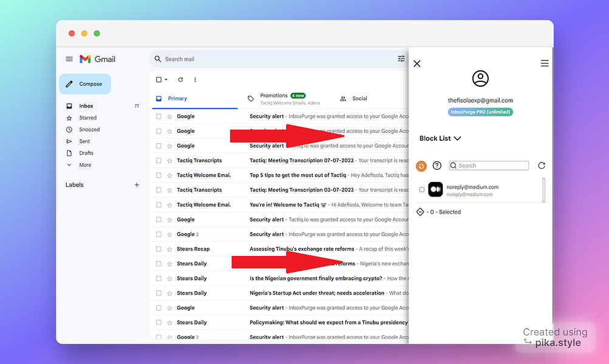Open Gmail's main navigation hamburger icon
The width and height of the screenshot is (609, 364).
(69, 59)
